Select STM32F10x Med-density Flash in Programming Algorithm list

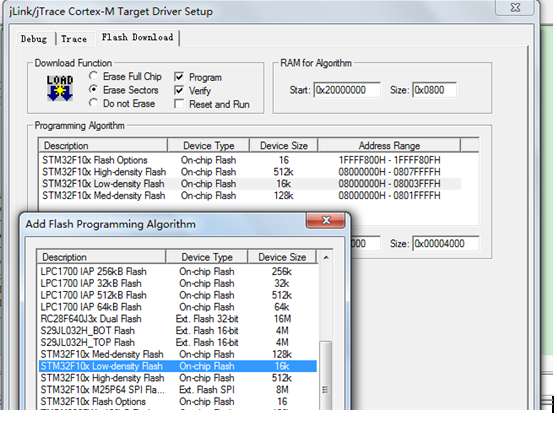(x=250, y=195)
